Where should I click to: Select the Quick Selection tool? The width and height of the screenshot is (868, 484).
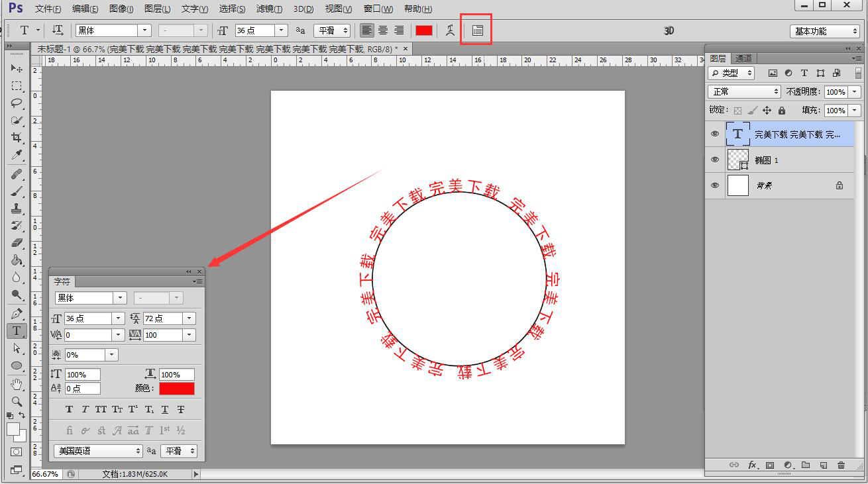click(17, 121)
